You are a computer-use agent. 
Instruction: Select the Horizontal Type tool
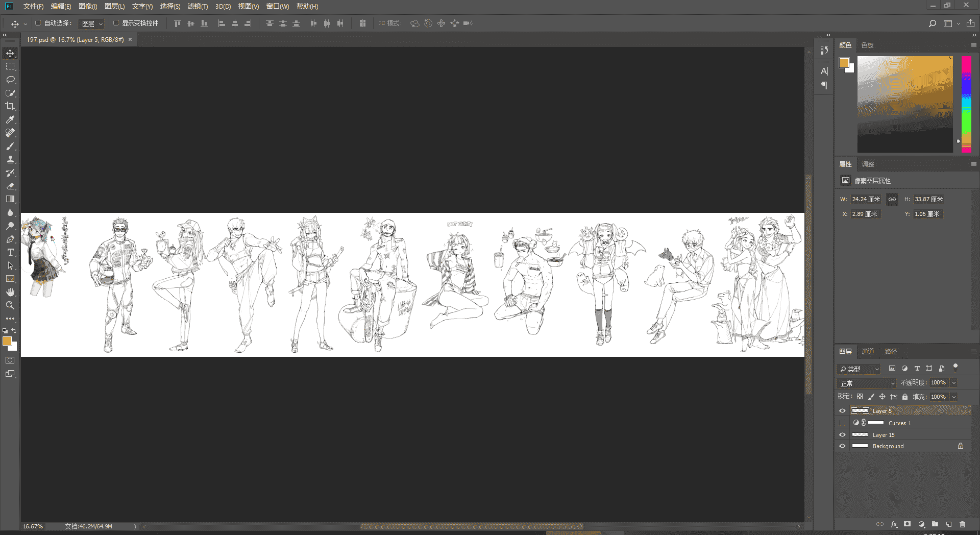coord(10,252)
